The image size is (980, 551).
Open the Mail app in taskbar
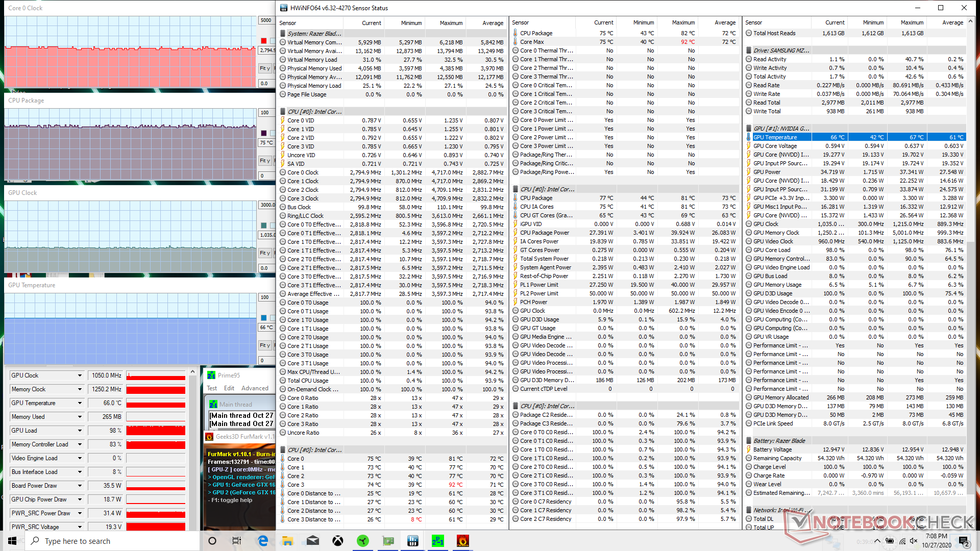tap(313, 541)
